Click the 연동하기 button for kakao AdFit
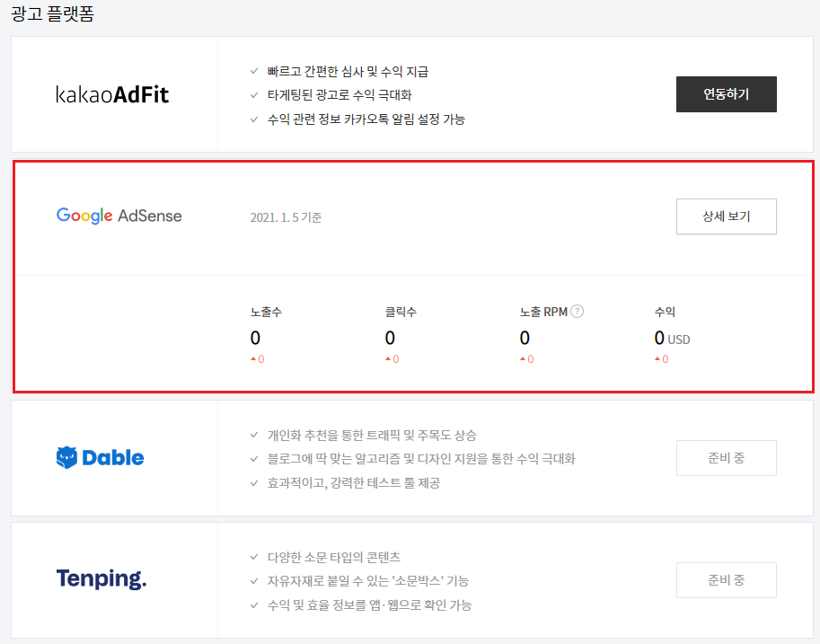This screenshot has width=820, height=644. pos(726,94)
